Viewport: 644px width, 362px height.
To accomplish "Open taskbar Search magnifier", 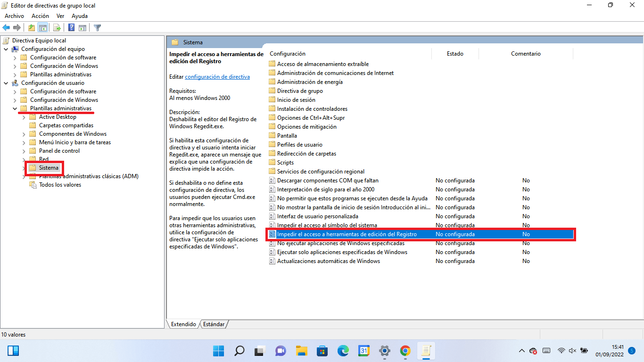I will 239,351.
